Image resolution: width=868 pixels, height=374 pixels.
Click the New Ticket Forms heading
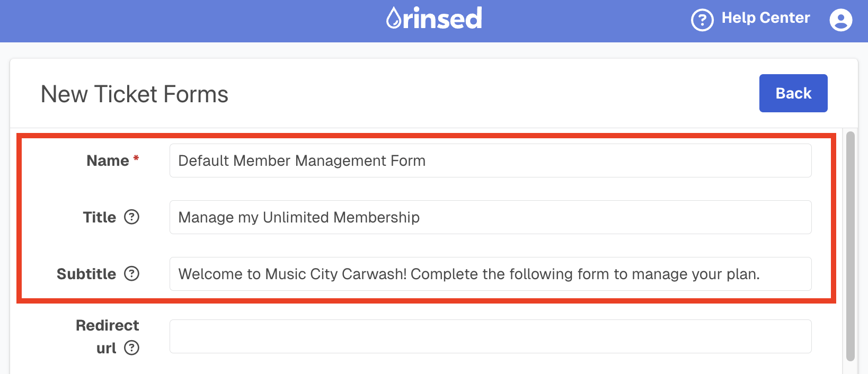pos(135,94)
